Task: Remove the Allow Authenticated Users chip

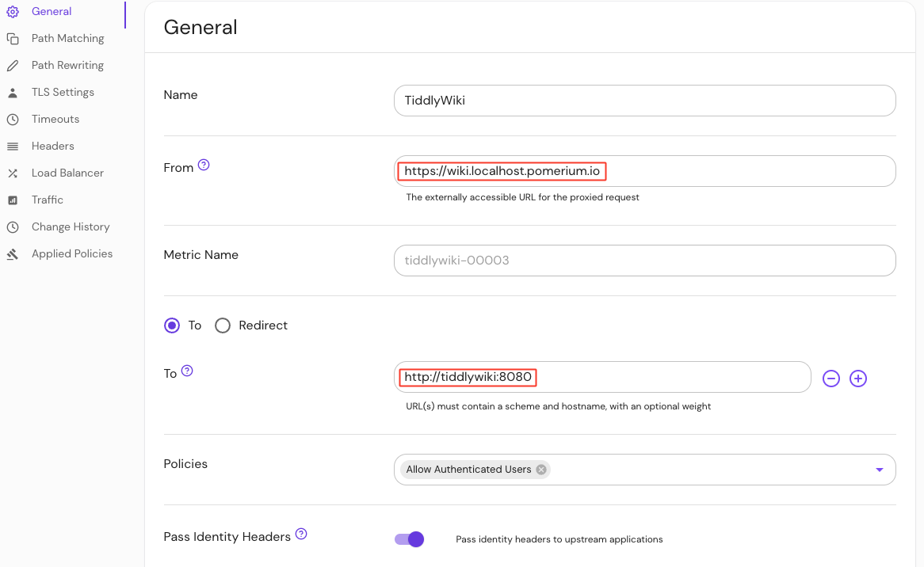Action: pos(541,470)
